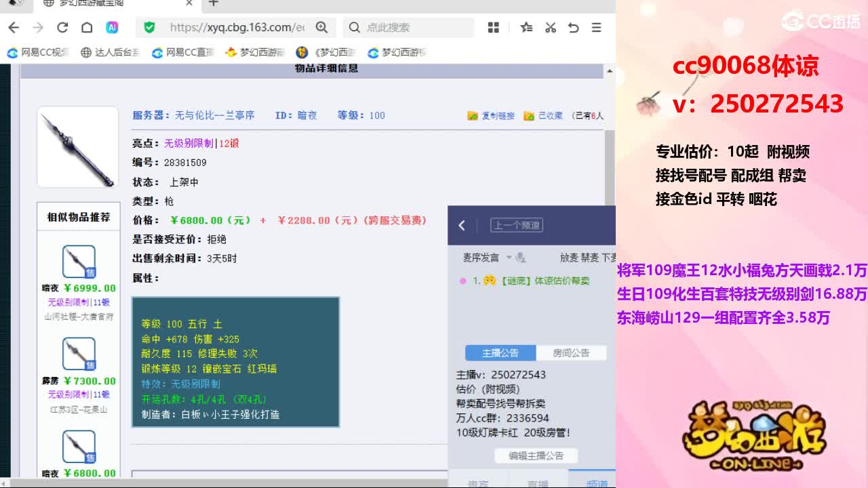Switch to the 房间公告 tab

pos(571,352)
